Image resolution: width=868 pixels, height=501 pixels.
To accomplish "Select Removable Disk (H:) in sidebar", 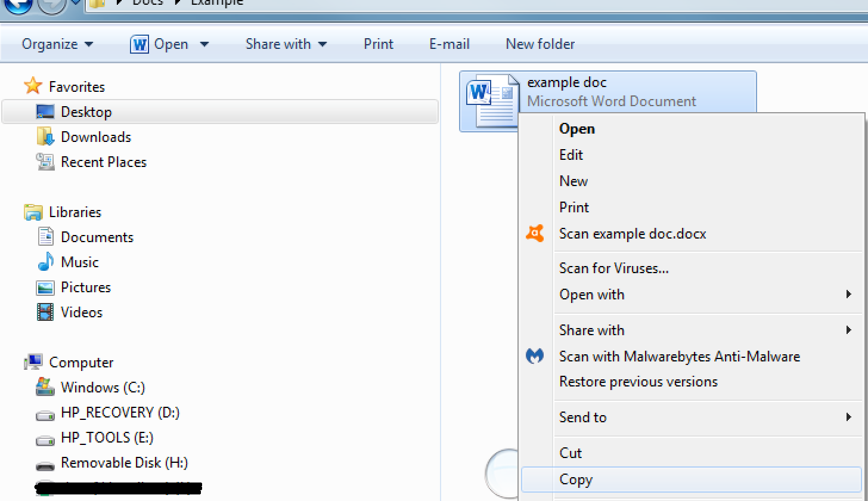I will [x=125, y=462].
